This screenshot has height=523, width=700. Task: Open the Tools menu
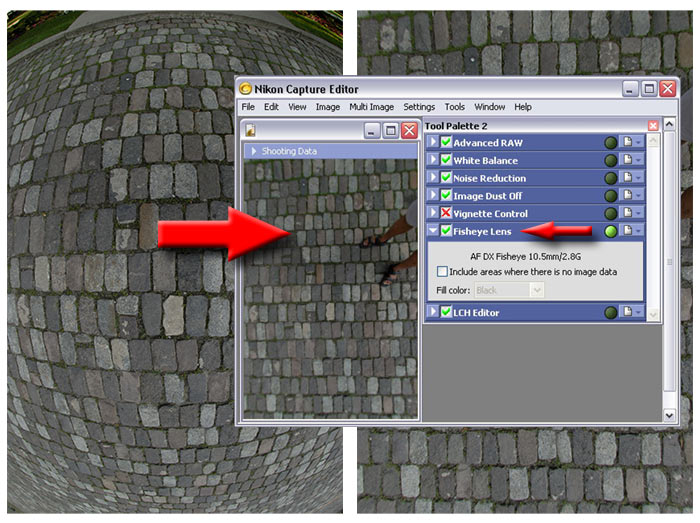point(454,107)
